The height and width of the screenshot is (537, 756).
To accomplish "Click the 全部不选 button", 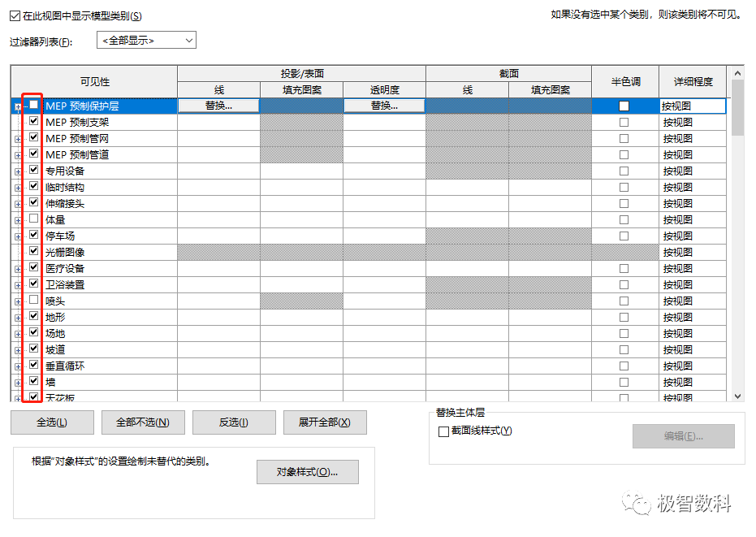I will [142, 422].
